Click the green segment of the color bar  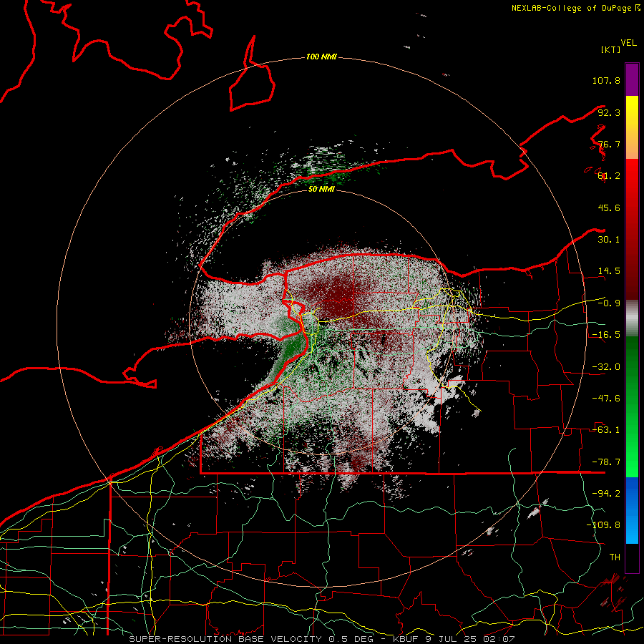pos(632,406)
